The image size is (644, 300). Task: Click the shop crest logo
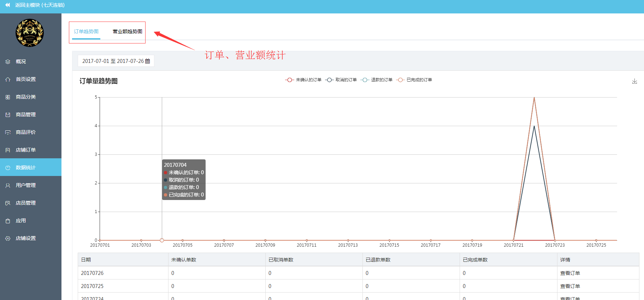[x=30, y=33]
